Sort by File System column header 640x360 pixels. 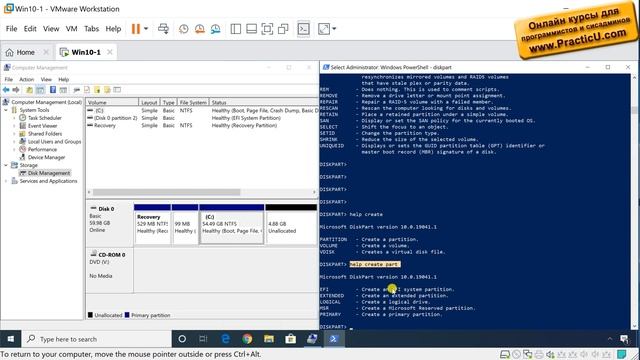coord(193,102)
